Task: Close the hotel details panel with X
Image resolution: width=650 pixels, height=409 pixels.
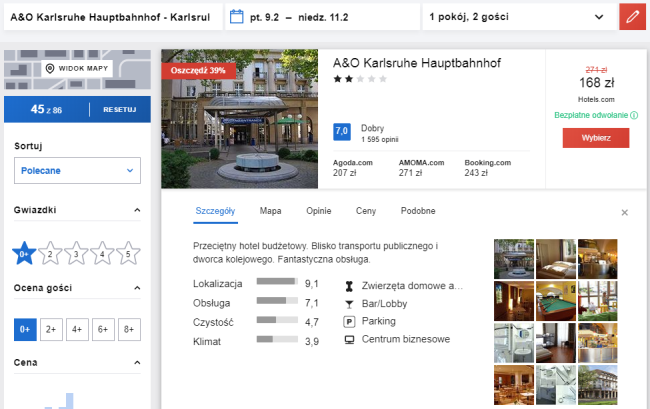Action: click(625, 213)
